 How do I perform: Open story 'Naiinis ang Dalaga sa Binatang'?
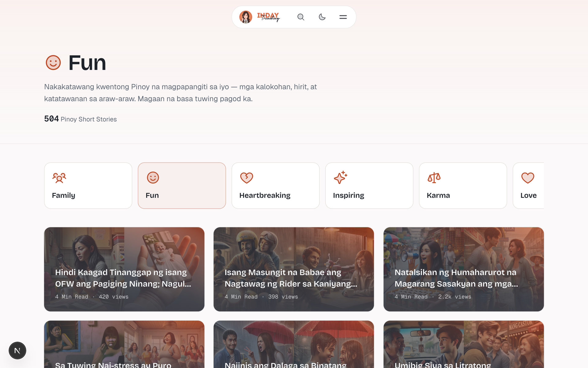coord(294,344)
